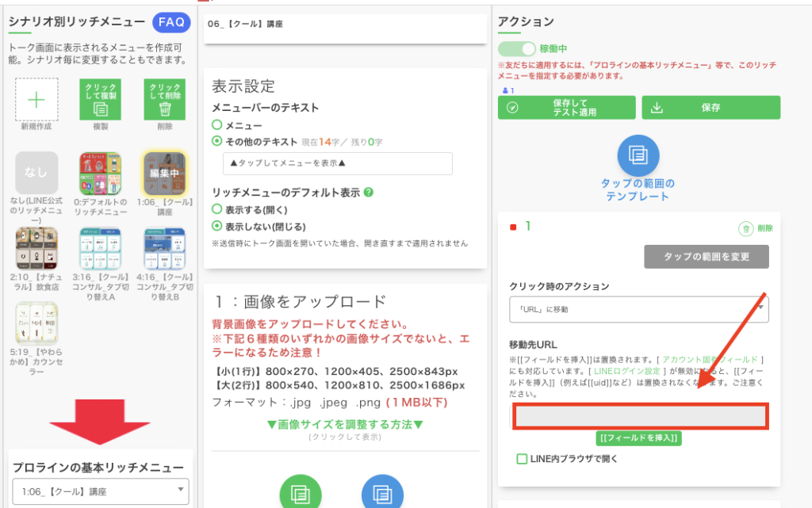Select the 2:10_ナチュラル 飲食店 menu thumbnail
Viewport: 812px width, 508px height.
[x=36, y=247]
